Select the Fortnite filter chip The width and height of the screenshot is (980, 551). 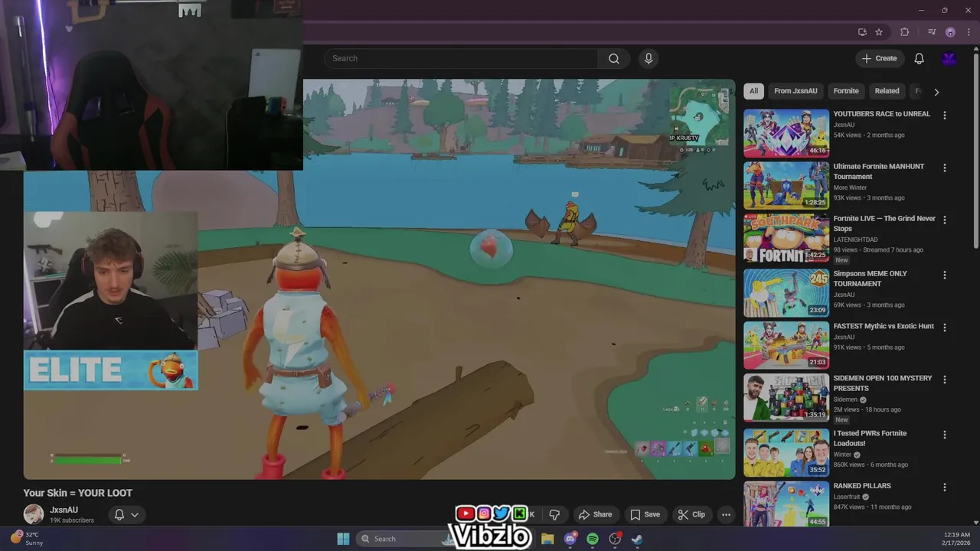pos(846,91)
